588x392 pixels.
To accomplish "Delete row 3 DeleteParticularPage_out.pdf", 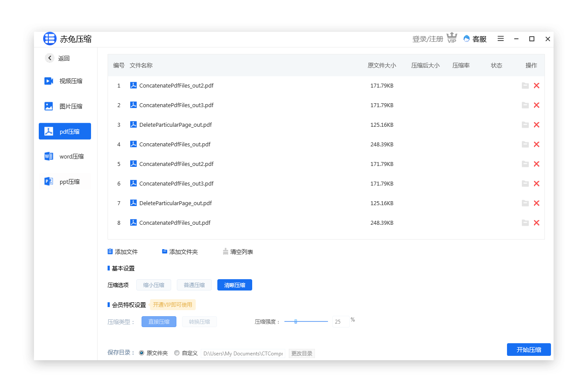I will tap(537, 125).
